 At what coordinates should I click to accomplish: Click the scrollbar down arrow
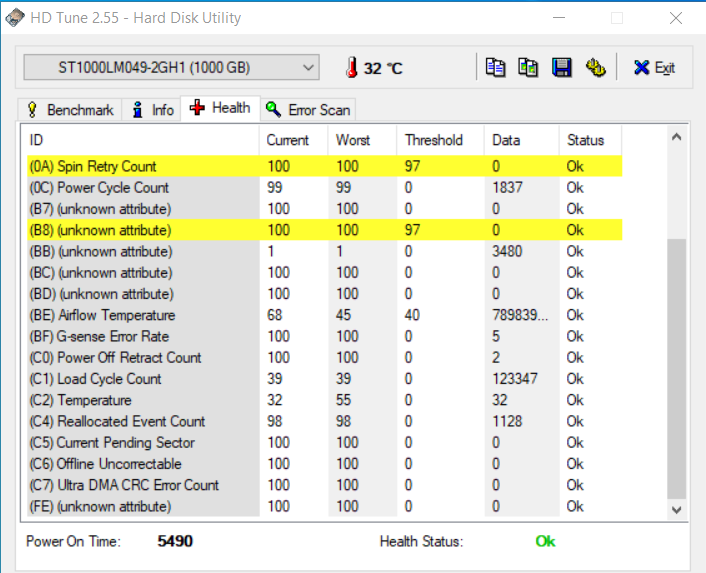tap(676, 510)
